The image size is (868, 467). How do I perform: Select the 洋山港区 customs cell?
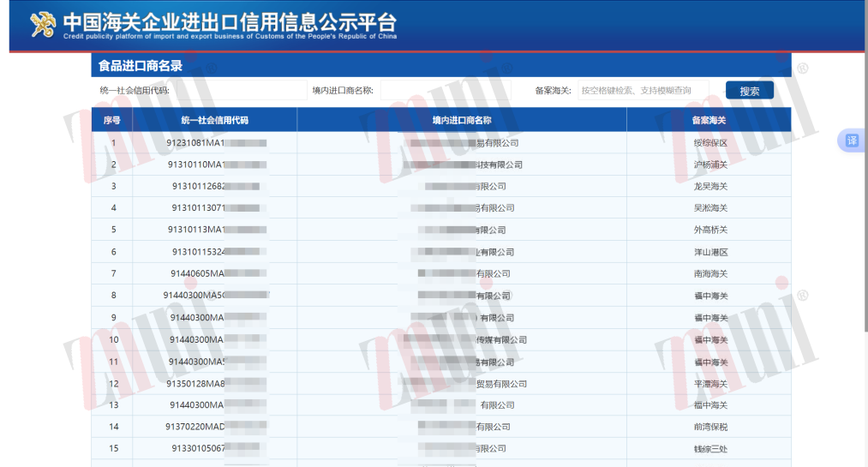click(x=709, y=252)
